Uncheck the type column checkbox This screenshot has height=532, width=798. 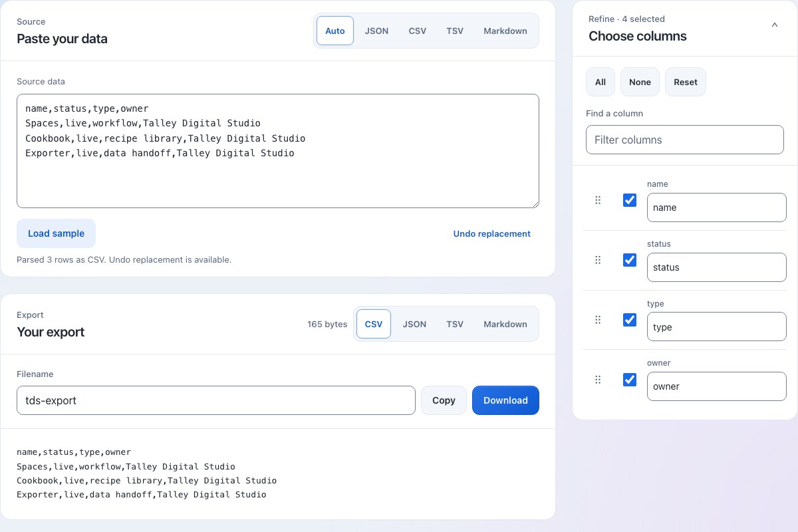pyautogui.click(x=630, y=320)
